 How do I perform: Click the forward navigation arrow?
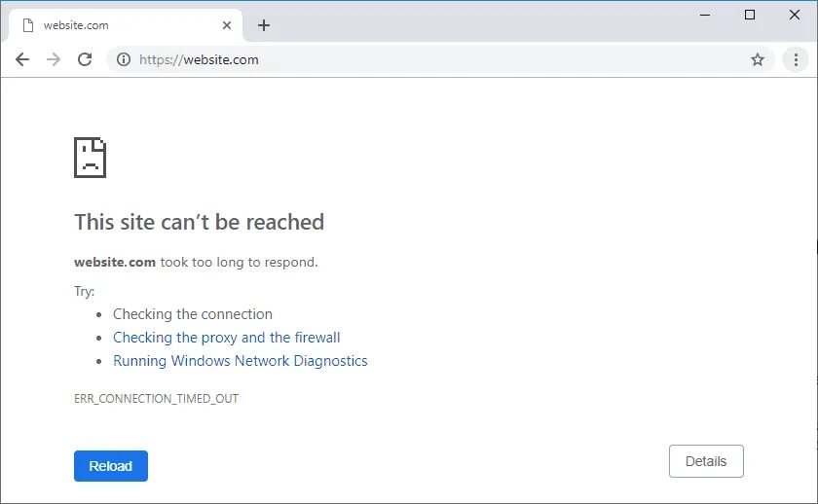(x=54, y=59)
